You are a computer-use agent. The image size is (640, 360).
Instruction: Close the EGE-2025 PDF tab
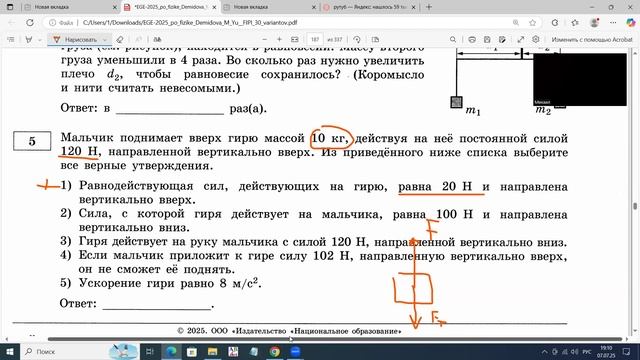tap(214, 7)
